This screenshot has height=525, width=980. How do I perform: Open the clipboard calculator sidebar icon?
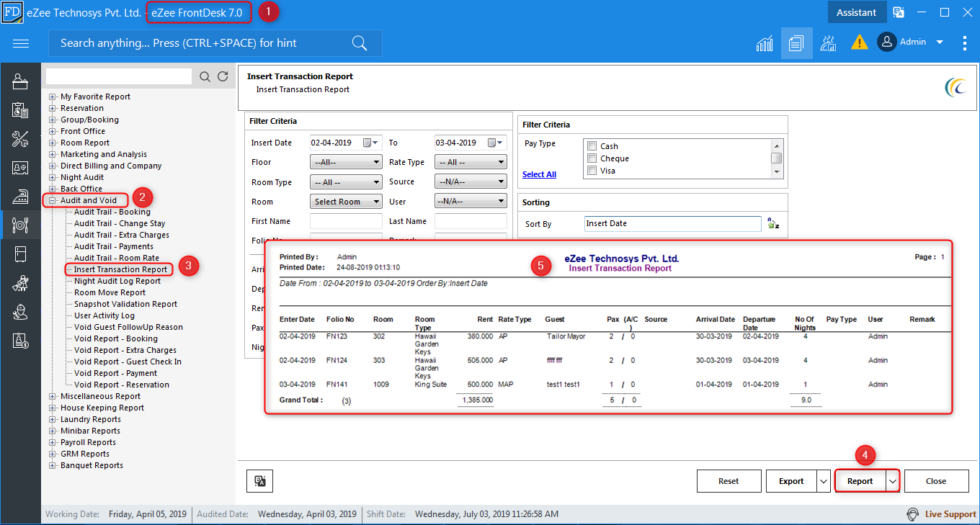click(20, 110)
